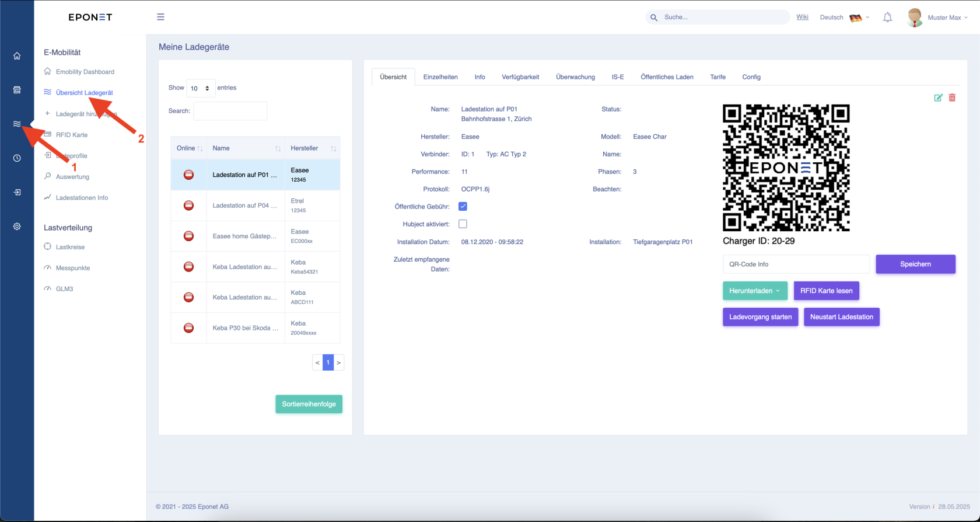Open the clock icon in the blue sidebar
980x522 pixels.
click(17, 158)
